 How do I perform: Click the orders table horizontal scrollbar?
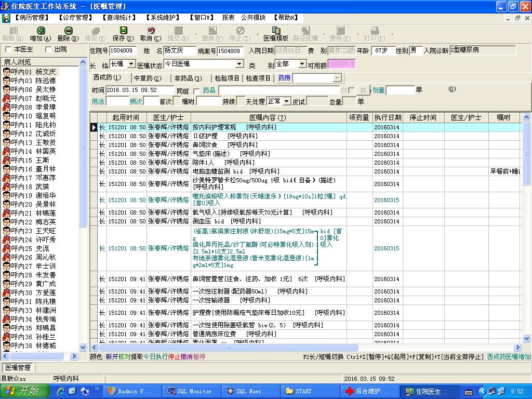305,347
